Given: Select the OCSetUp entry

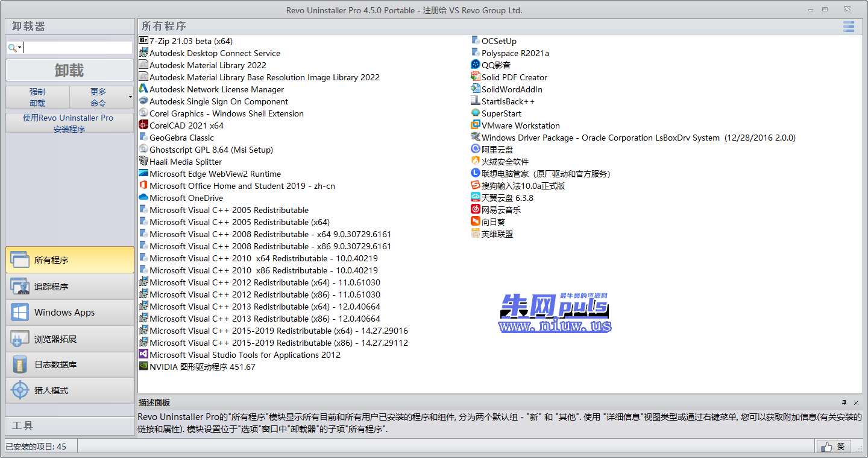Looking at the screenshot, I should [x=499, y=41].
